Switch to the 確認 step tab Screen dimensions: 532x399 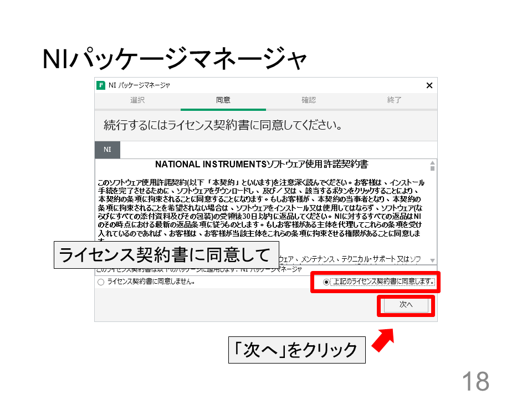pos(309,100)
